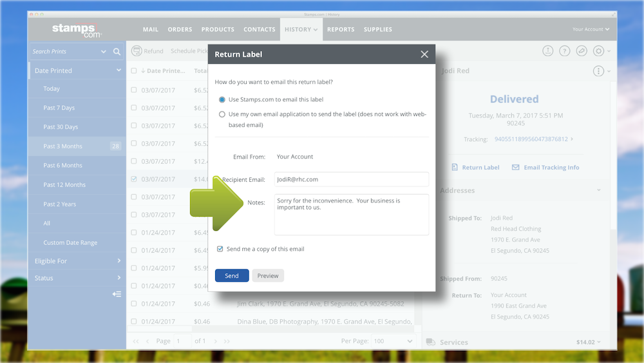Close the Return Label dialog

424,55
